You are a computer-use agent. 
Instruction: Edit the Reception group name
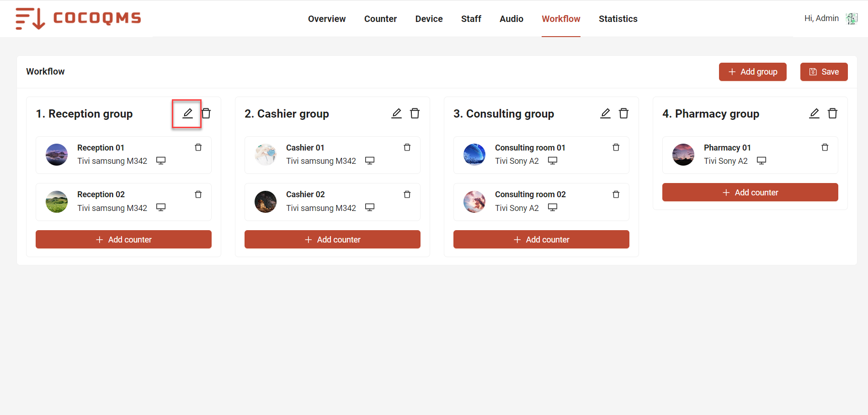[187, 113]
